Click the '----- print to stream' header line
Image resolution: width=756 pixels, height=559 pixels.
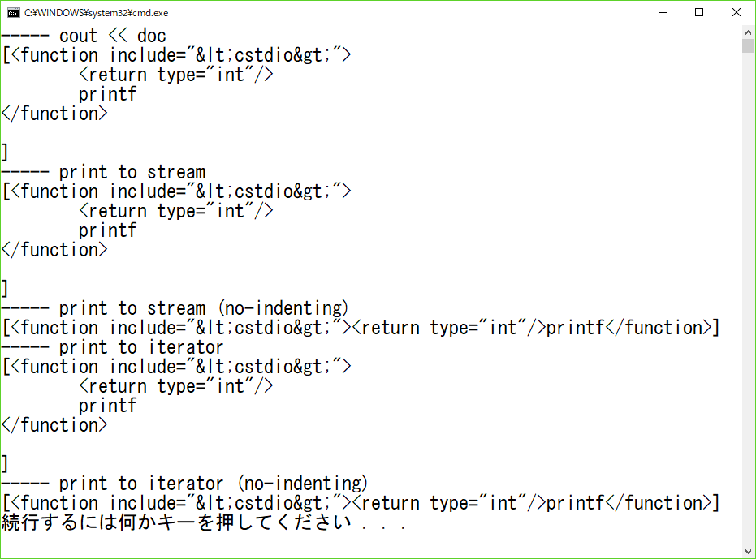[x=103, y=172]
